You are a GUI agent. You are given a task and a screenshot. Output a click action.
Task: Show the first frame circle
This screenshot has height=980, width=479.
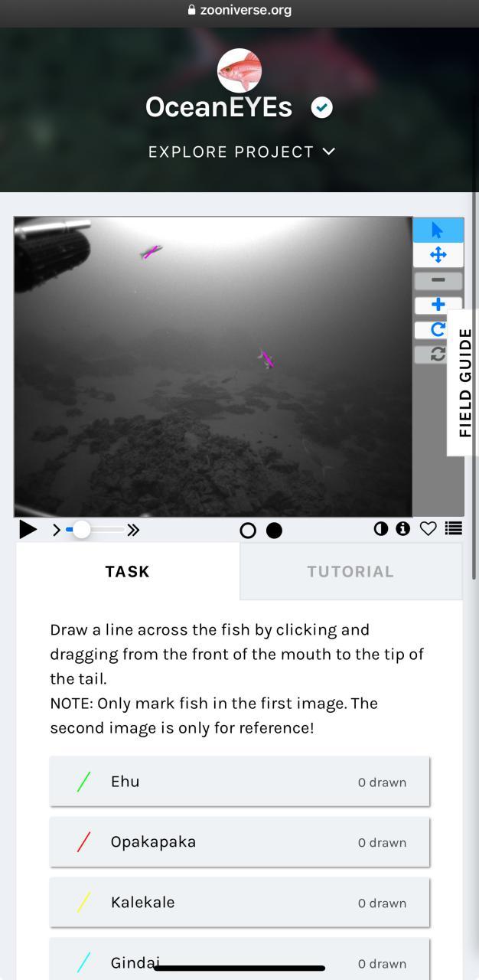click(248, 531)
